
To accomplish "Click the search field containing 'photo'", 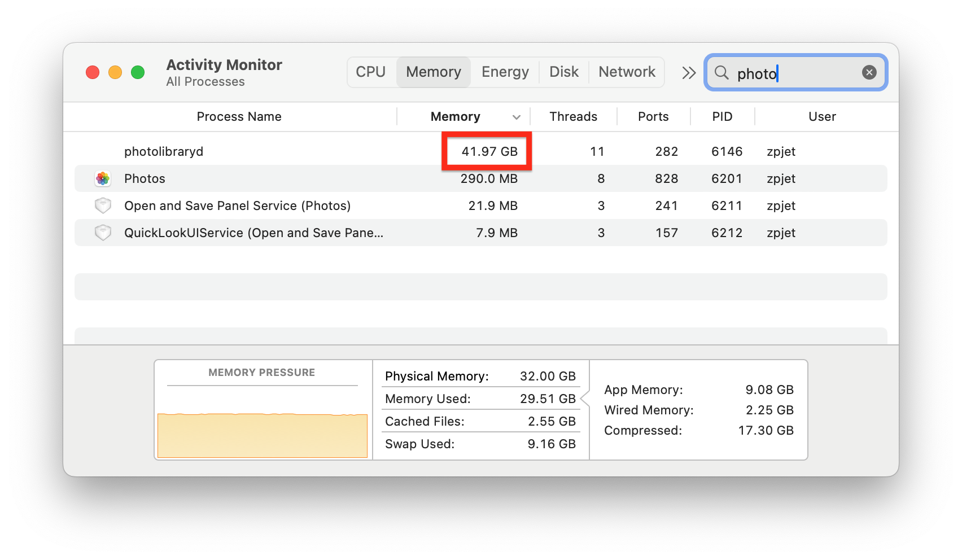I will (796, 72).
